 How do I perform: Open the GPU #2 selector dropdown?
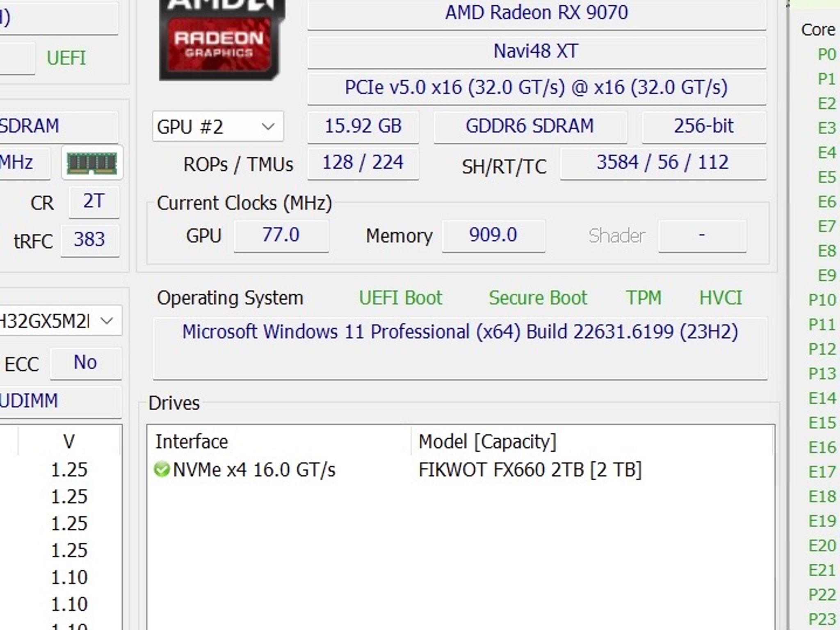(x=218, y=126)
